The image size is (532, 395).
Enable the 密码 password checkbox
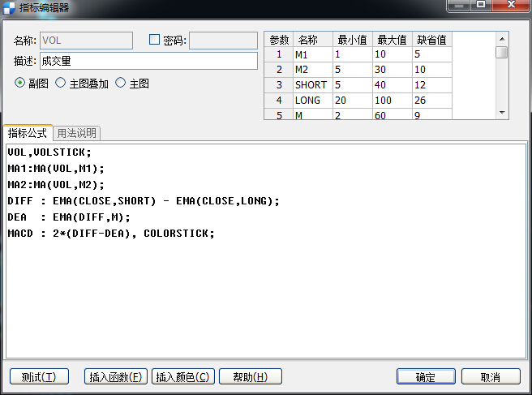point(155,40)
